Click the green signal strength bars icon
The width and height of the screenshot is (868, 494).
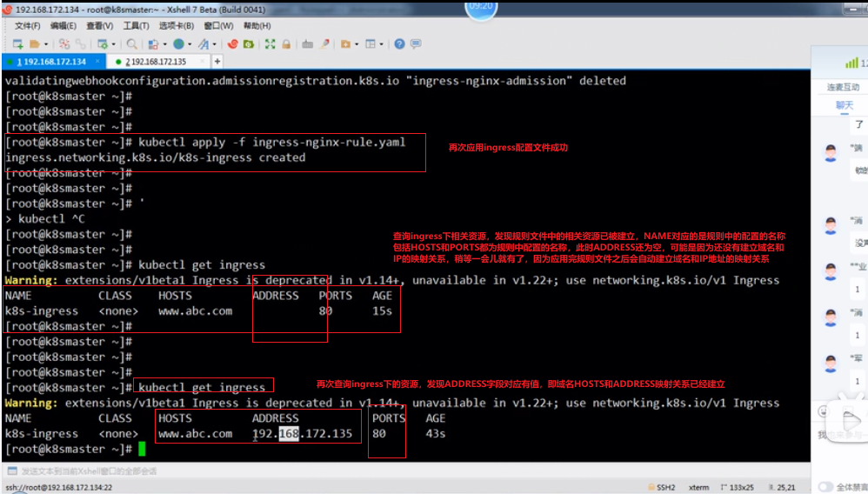pyautogui.click(x=851, y=63)
